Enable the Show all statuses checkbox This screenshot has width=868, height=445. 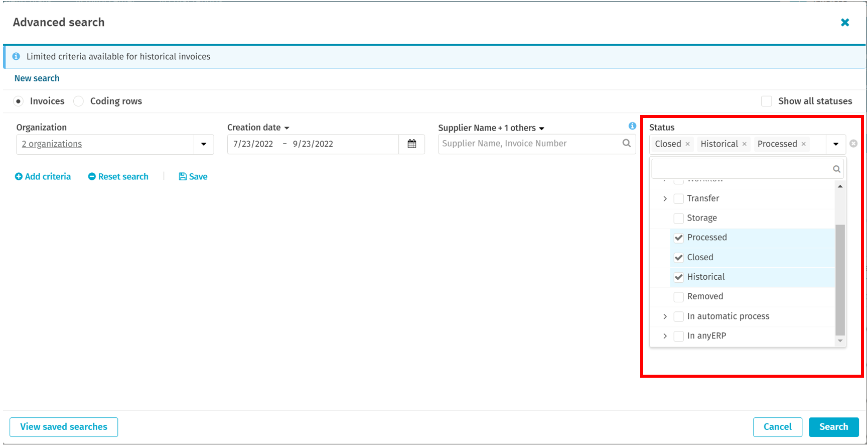[x=766, y=101]
